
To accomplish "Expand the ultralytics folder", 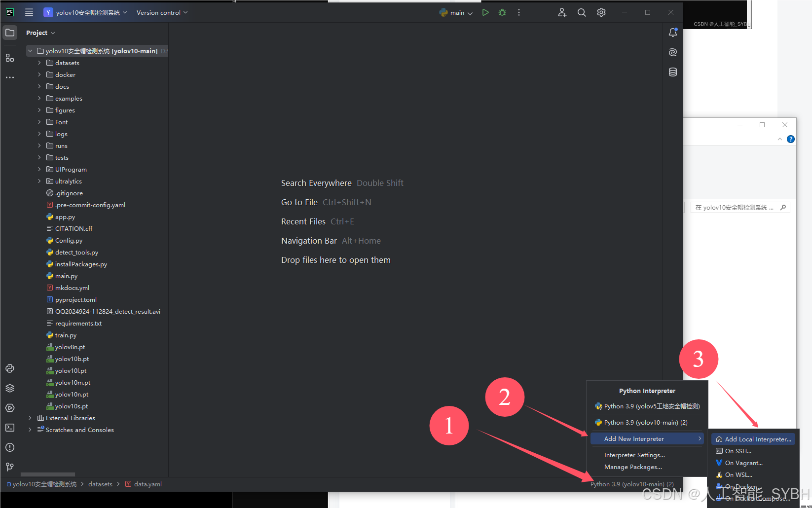I will pyautogui.click(x=39, y=181).
